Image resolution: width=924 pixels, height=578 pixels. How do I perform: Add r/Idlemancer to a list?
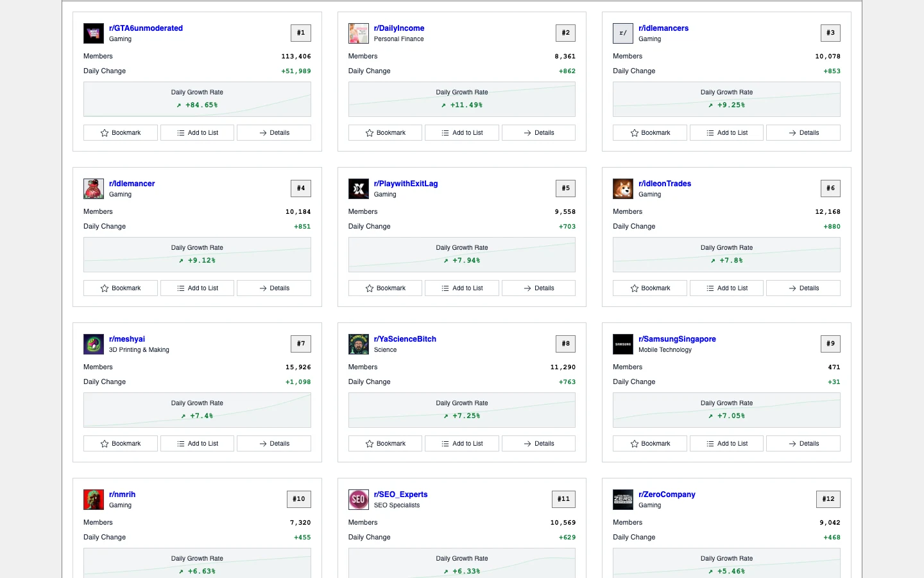point(197,288)
